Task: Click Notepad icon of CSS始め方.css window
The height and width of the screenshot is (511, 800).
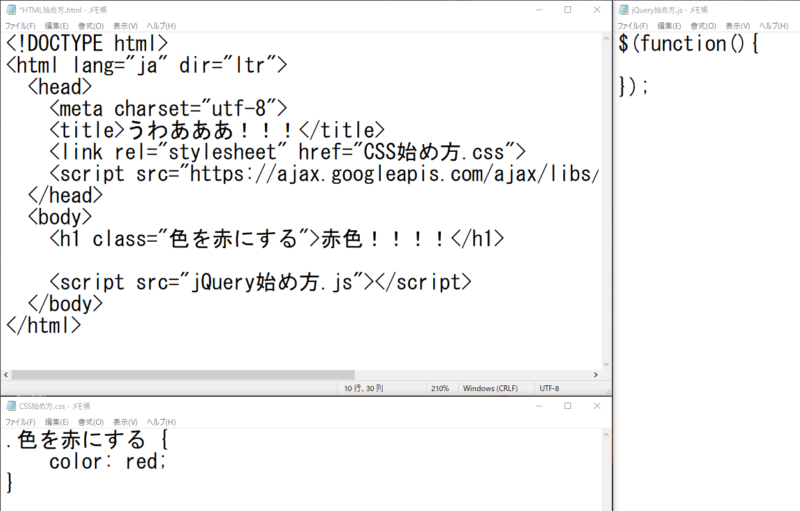Action: tap(11, 406)
